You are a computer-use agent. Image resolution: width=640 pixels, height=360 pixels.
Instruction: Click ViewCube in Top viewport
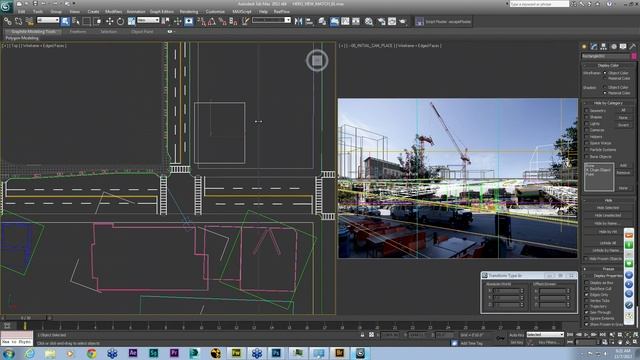tap(317, 60)
